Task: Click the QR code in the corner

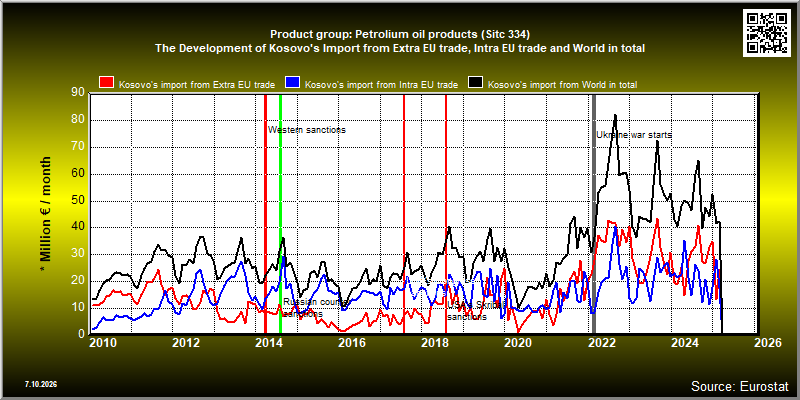Action: [x=768, y=33]
